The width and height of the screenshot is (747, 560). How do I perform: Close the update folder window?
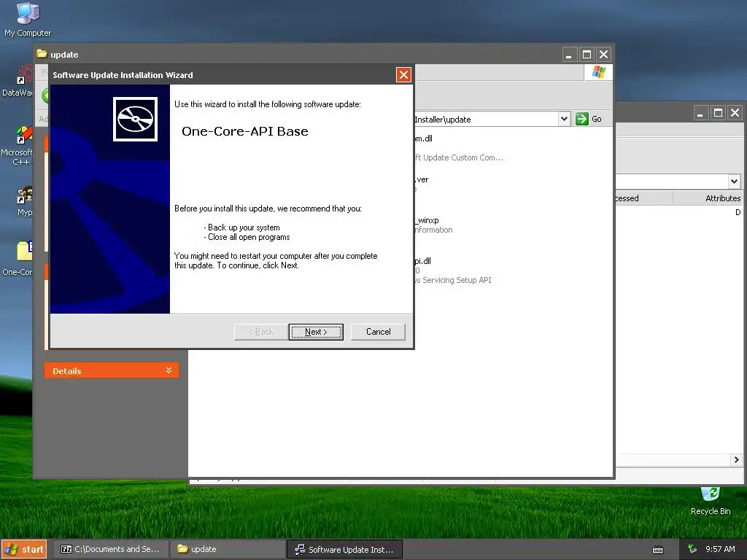point(603,54)
